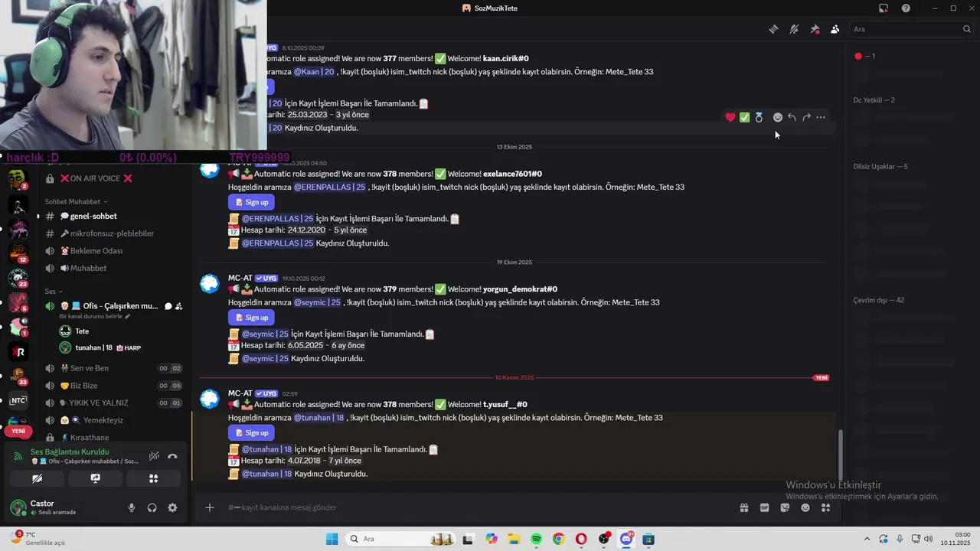
Task: Toggle noise suppression in voice panel
Action: point(154,456)
